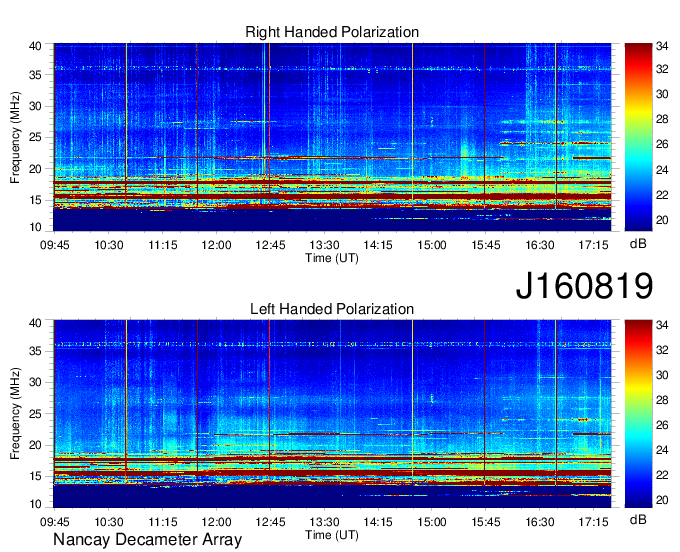Screen dimensions: 680x552
Task: Click the 34 label on the Right Handed color bar
Action: click(662, 46)
